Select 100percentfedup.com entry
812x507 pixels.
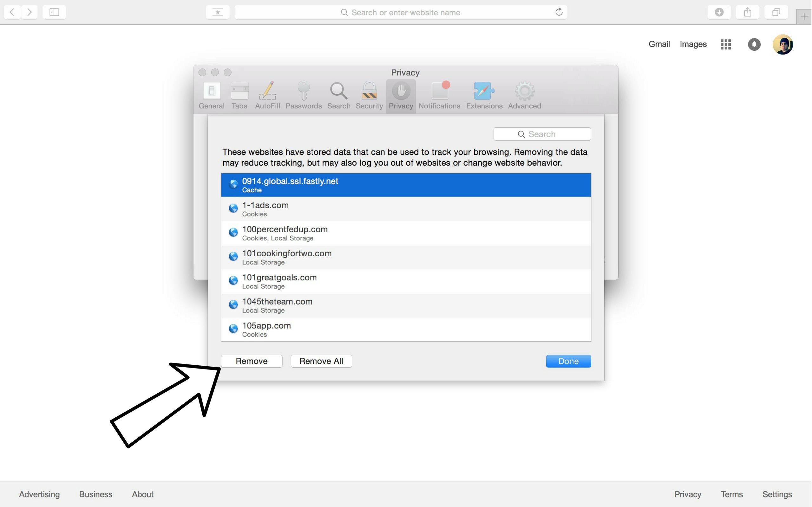406,233
